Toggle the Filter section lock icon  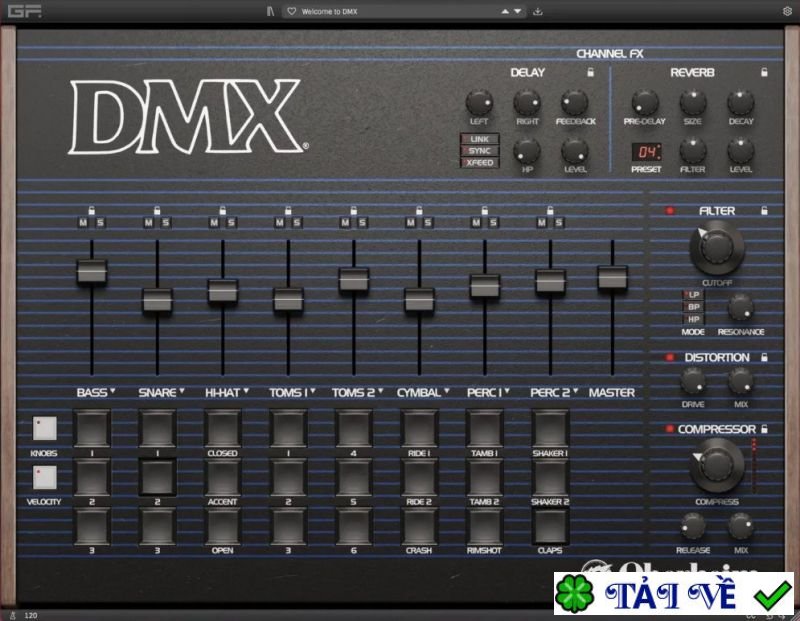click(x=764, y=210)
